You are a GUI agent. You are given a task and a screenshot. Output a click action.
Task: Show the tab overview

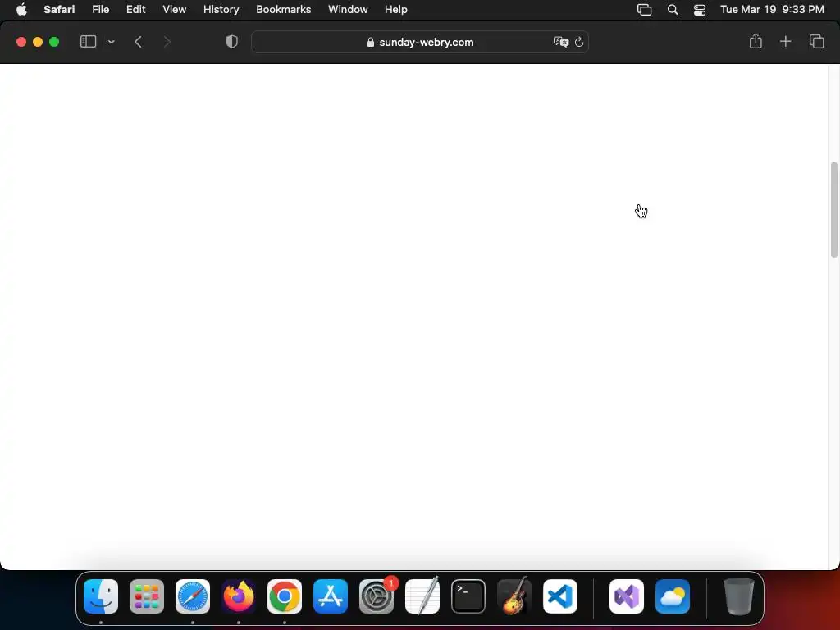pos(816,41)
